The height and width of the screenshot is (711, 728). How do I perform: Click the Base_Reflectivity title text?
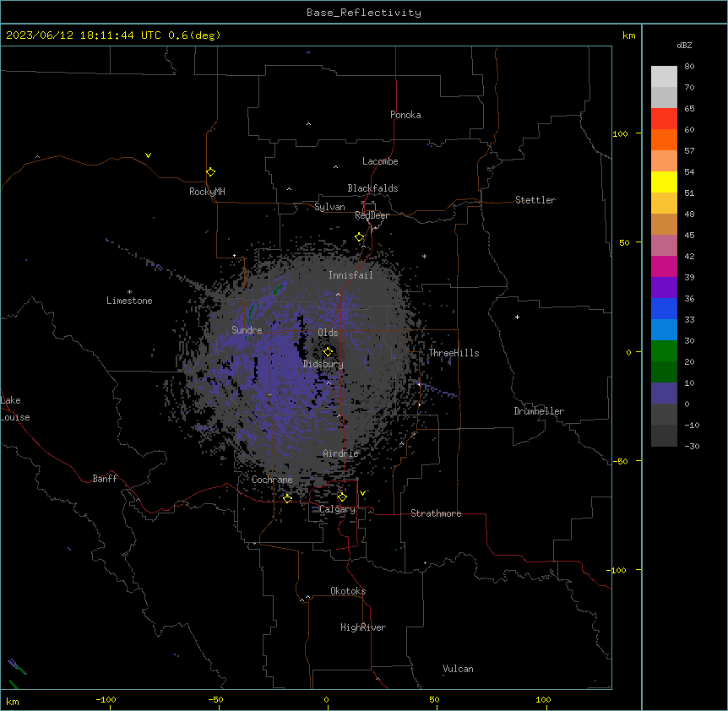click(x=364, y=13)
